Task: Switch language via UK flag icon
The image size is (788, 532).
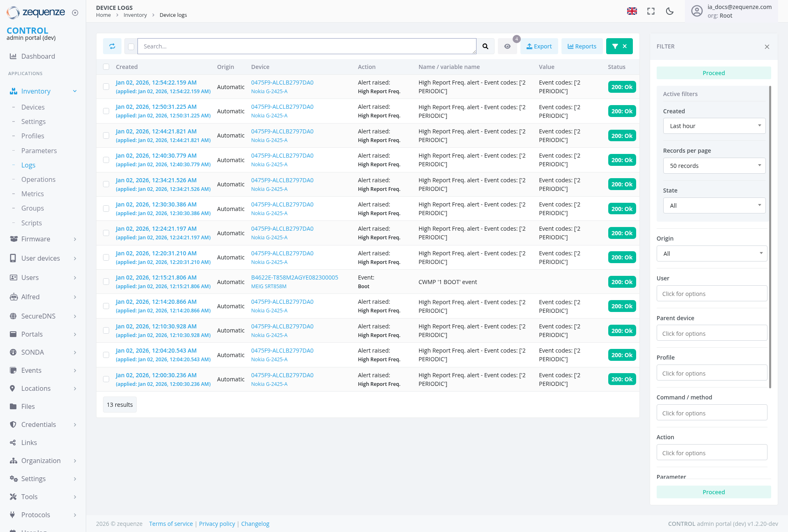Action: coord(632,11)
